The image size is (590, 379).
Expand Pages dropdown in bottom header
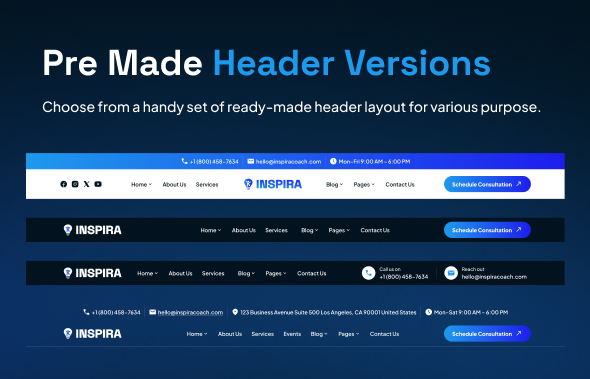point(349,334)
